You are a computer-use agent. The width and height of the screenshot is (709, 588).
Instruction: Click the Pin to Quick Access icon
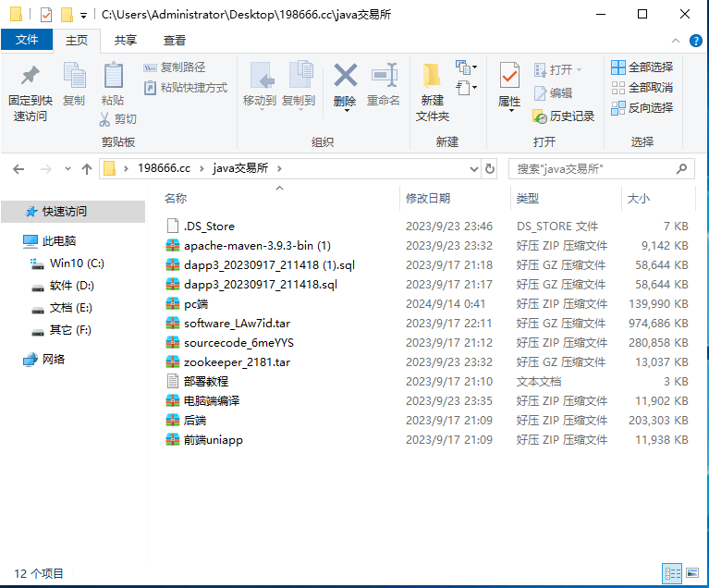pyautogui.click(x=30, y=78)
